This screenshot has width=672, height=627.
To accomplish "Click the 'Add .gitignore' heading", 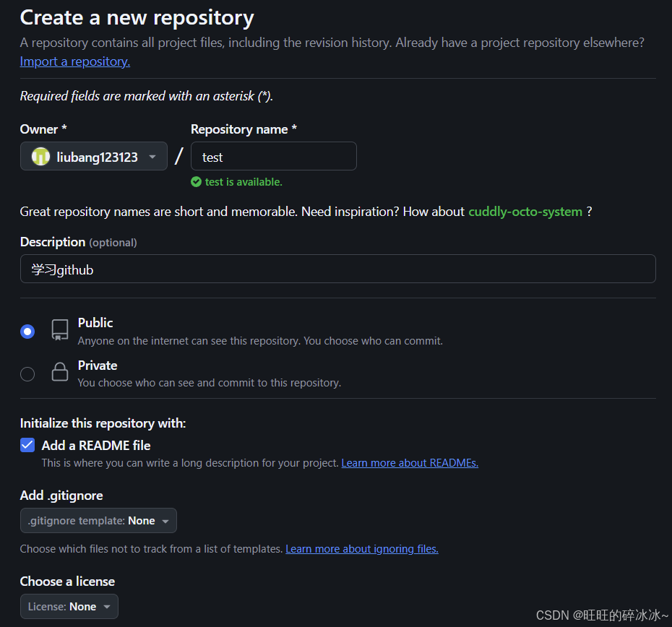I will click(61, 496).
